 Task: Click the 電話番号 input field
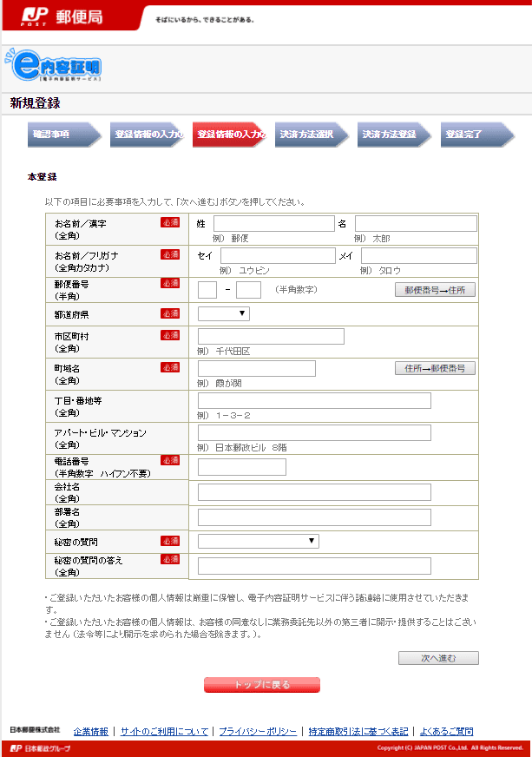[242, 467]
